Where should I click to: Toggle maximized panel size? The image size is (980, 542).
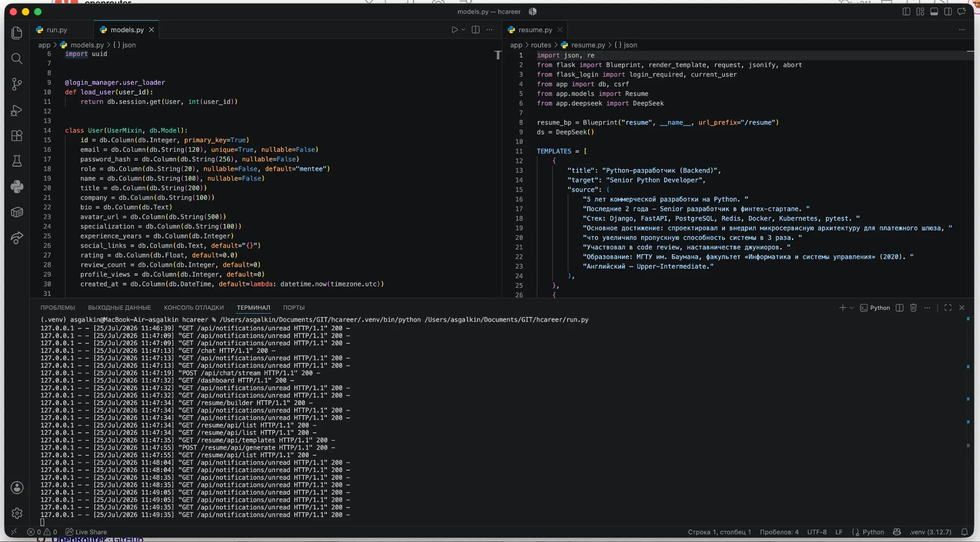click(948, 308)
